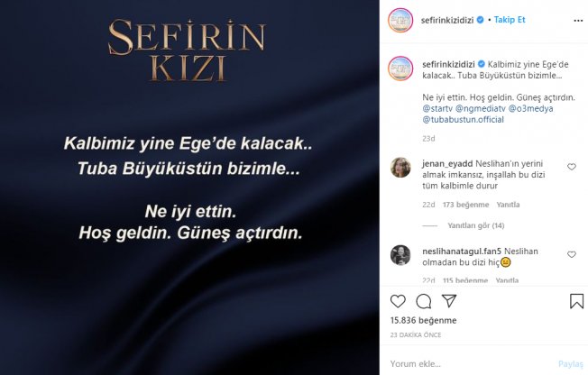Show 173 beğenme on jenan_eyadd's comment
This screenshot has height=375, width=588.
click(465, 205)
